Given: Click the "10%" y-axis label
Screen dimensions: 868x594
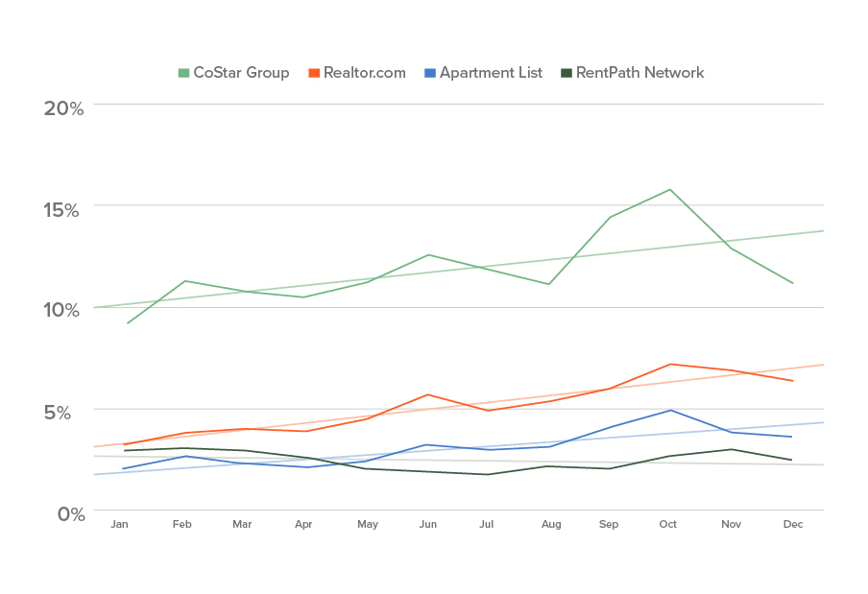Looking at the screenshot, I should tap(61, 310).
